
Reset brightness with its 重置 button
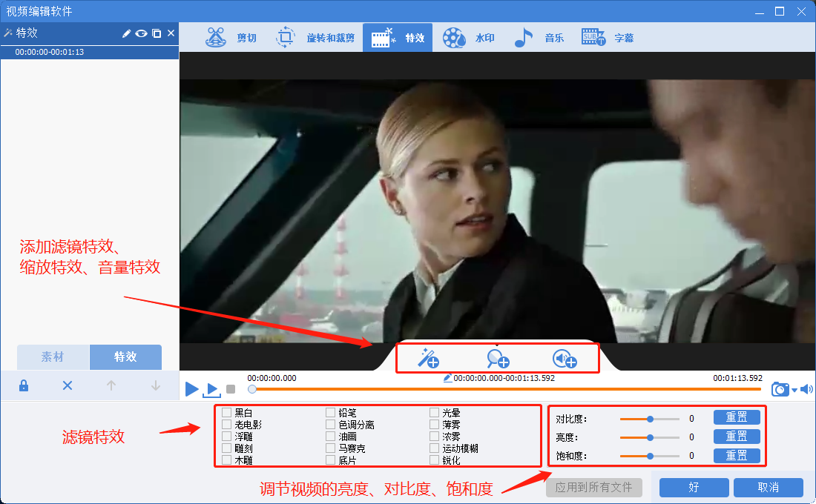click(737, 437)
